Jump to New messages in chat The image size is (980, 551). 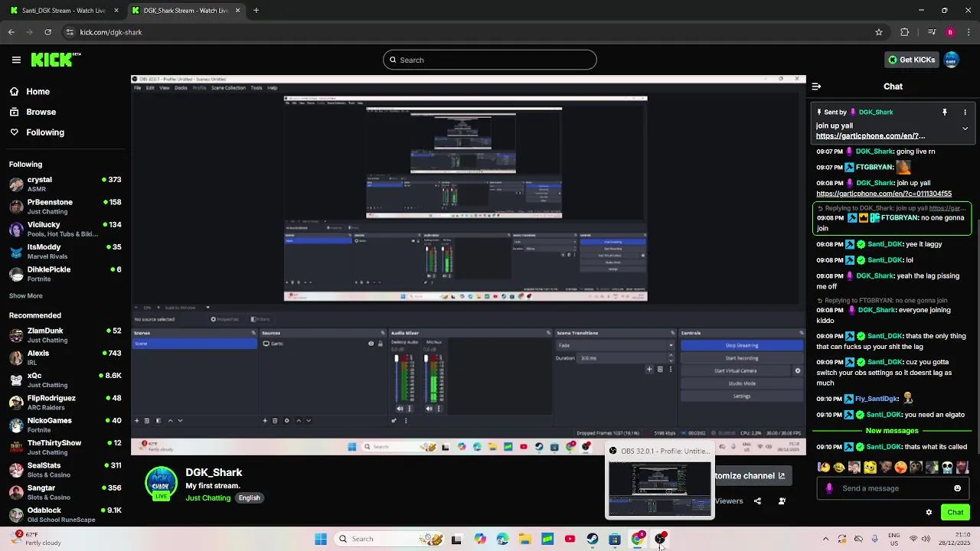pyautogui.click(x=892, y=431)
